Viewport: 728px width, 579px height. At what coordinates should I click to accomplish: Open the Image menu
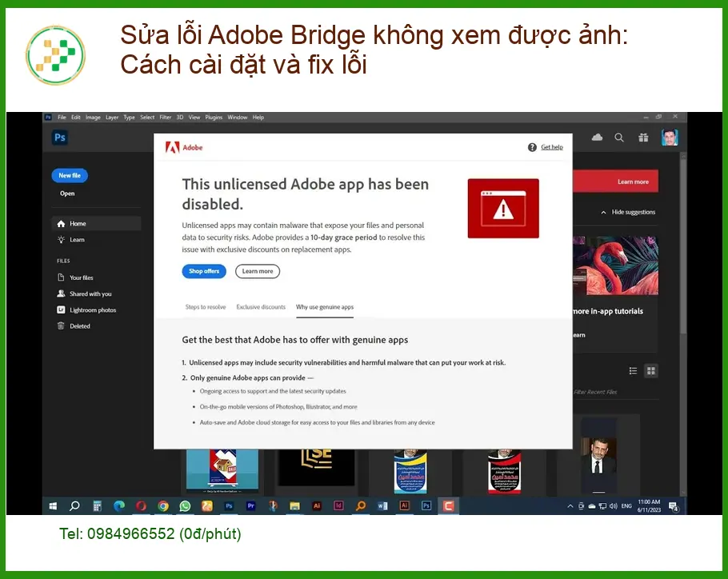pos(93,118)
